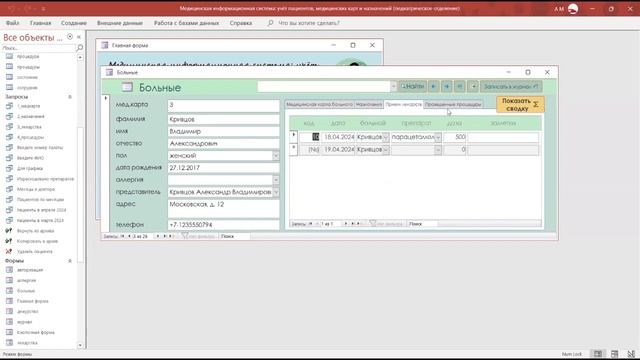Switch to the 'Прием лекарств' tab

(403, 104)
